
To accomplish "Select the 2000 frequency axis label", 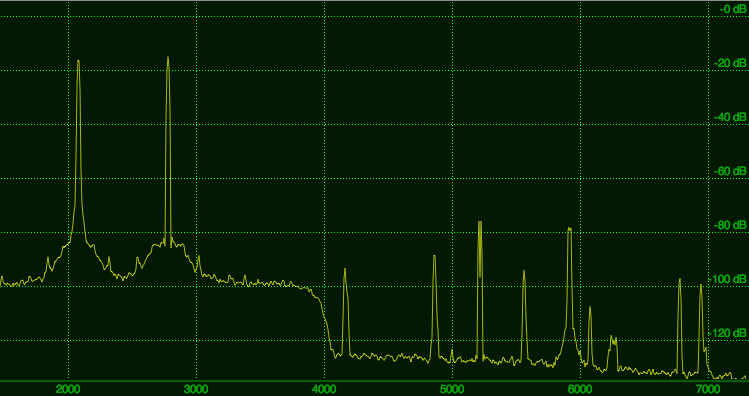I will [68, 389].
